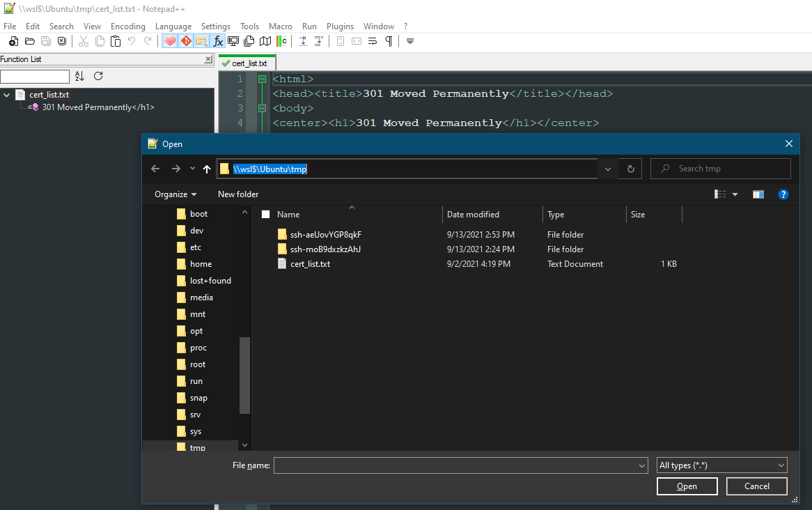812x510 pixels.
Task: Open recent locations dropdown in dialog
Action: click(x=192, y=169)
